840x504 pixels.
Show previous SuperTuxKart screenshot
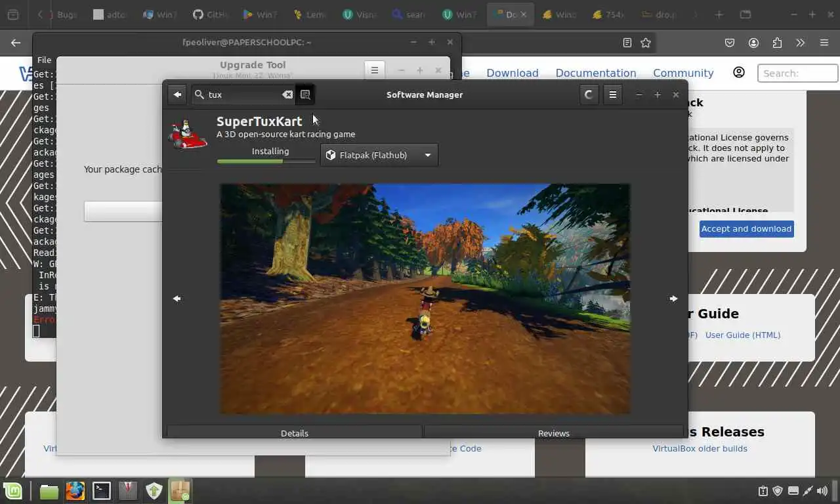[177, 299]
